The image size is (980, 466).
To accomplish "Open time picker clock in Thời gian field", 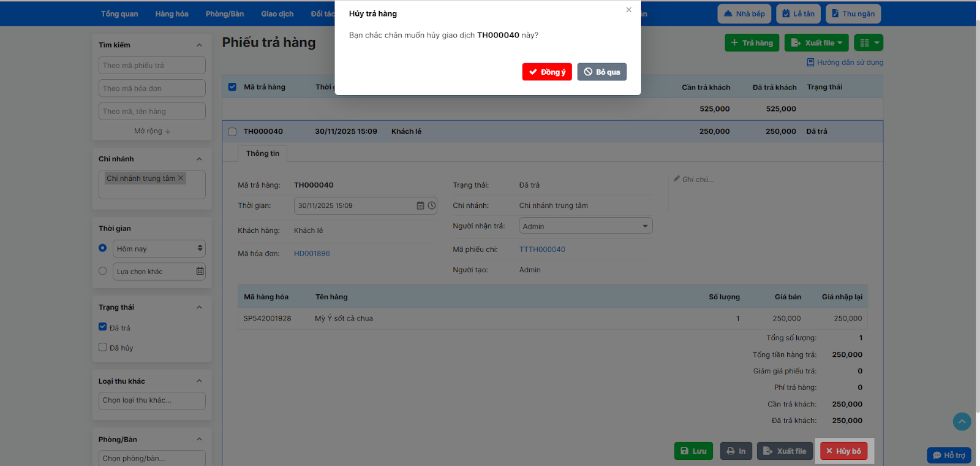I will coord(432,205).
